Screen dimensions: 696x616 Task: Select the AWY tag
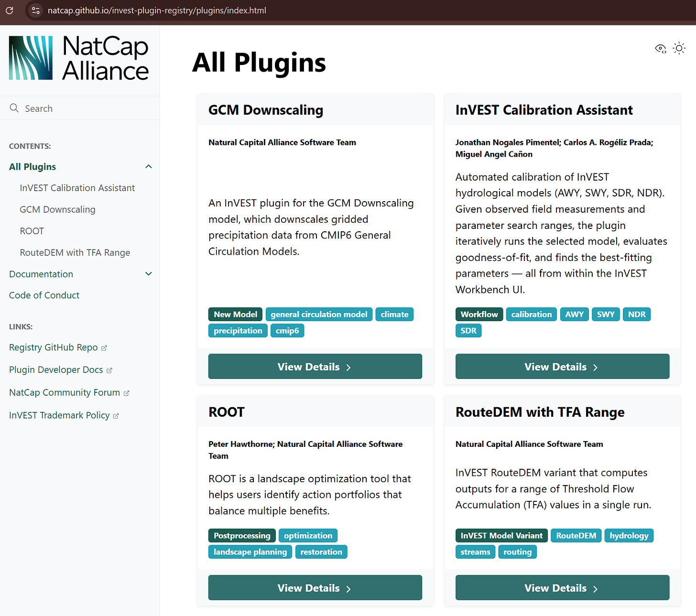pyautogui.click(x=574, y=314)
